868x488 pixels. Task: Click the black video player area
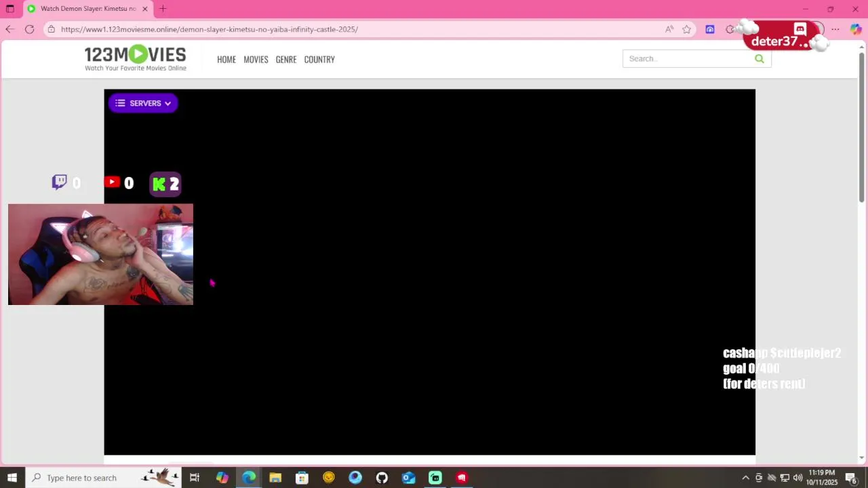click(x=429, y=272)
